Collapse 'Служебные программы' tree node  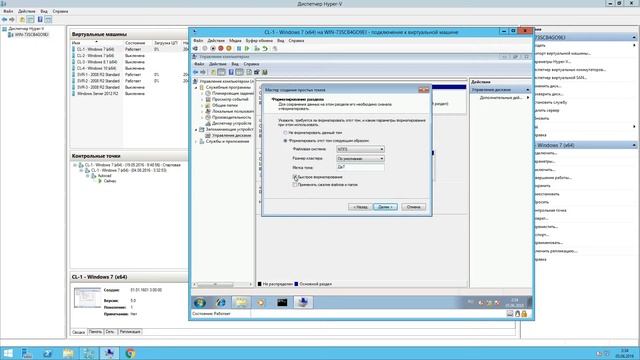pos(196,88)
